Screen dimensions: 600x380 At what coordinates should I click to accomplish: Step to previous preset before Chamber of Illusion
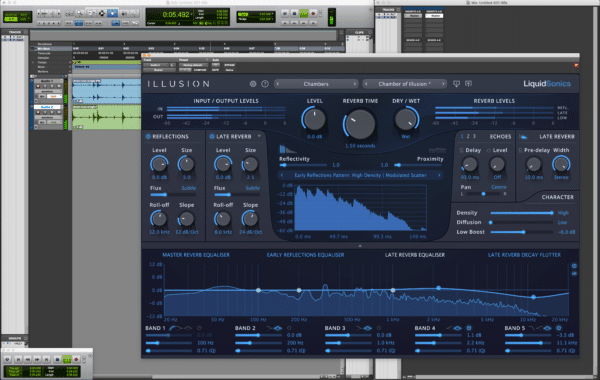(367, 84)
